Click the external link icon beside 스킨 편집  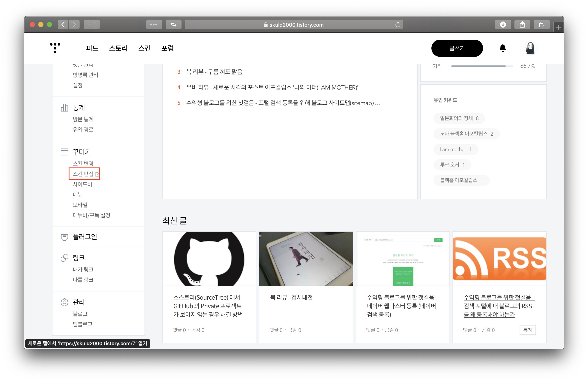coord(97,174)
